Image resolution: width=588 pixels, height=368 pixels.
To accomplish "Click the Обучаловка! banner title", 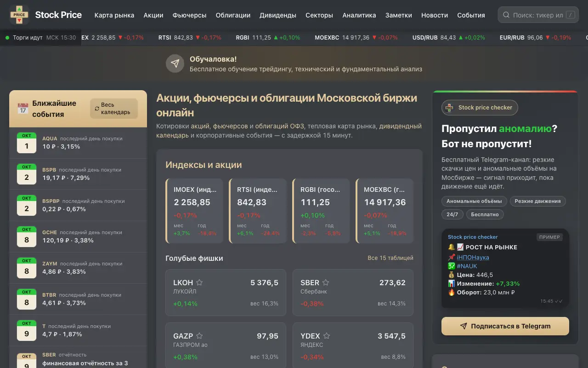I will pos(213,59).
